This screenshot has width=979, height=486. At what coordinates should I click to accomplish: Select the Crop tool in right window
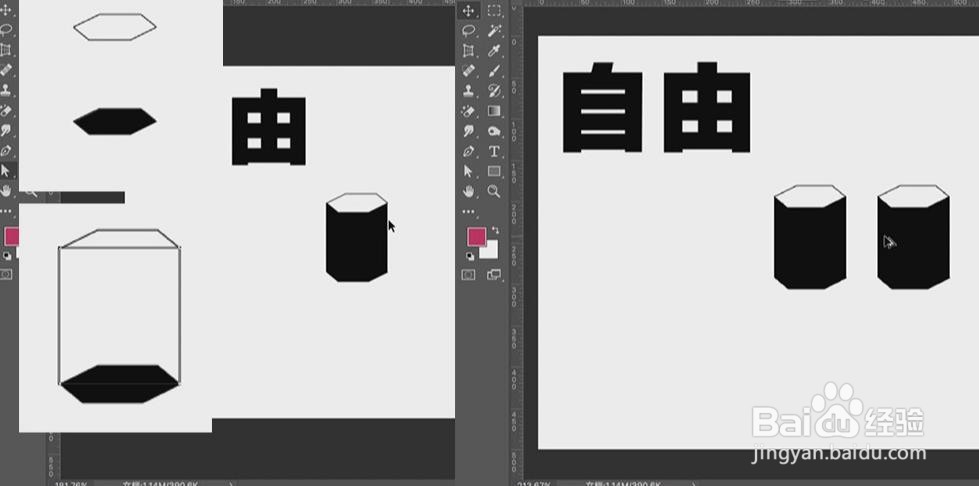click(x=468, y=51)
